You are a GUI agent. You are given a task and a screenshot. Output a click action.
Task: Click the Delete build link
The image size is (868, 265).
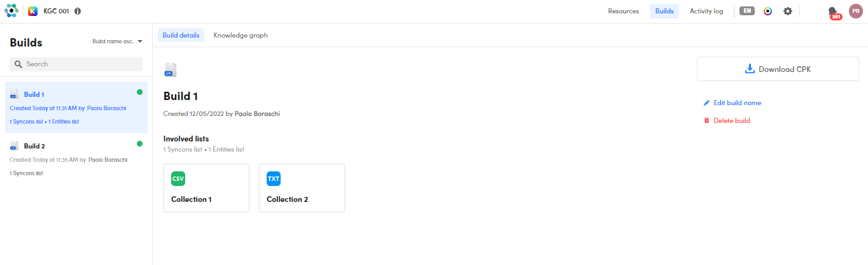click(731, 120)
